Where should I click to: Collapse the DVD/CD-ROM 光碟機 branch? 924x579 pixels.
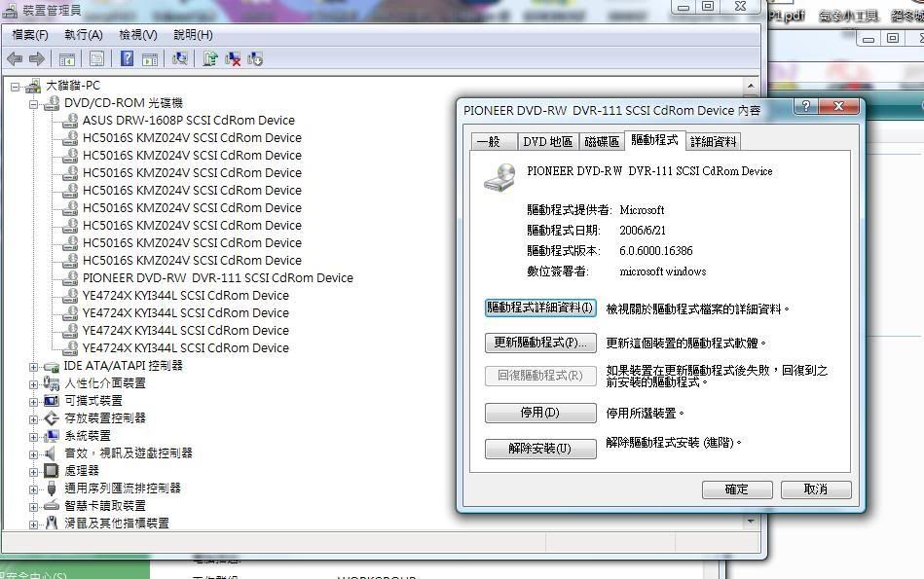point(33,105)
